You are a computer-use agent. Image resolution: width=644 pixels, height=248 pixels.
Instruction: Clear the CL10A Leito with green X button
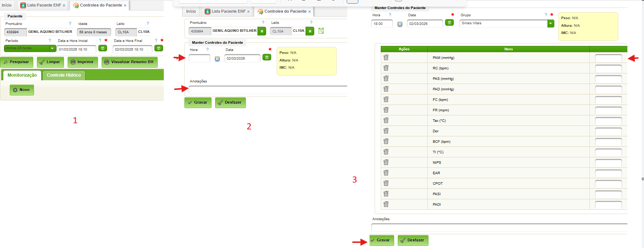click(x=310, y=31)
